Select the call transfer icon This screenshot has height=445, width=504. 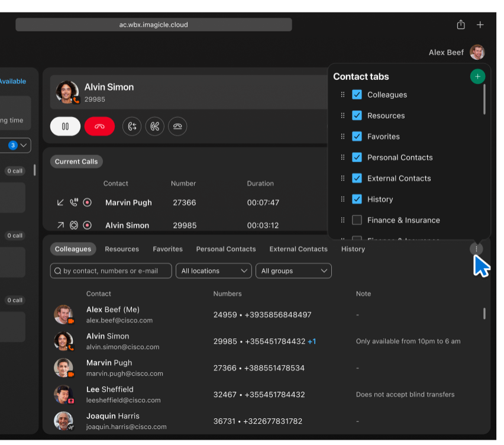coord(131,126)
